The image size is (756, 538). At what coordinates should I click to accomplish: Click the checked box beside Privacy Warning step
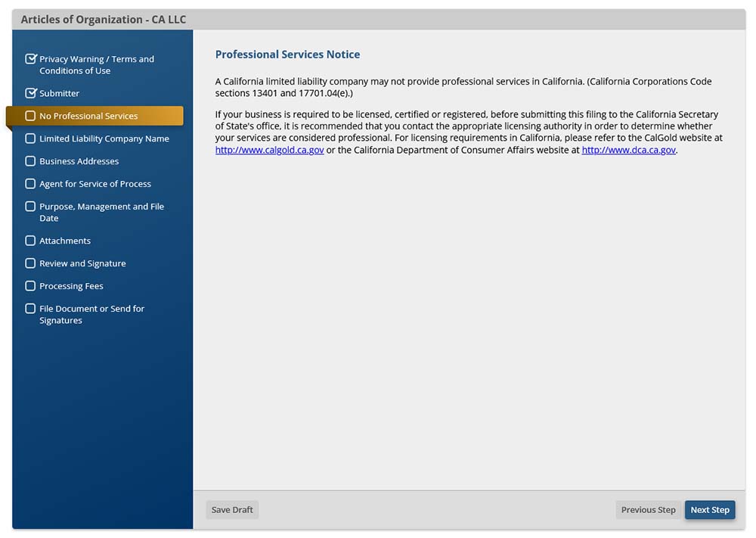coord(30,59)
